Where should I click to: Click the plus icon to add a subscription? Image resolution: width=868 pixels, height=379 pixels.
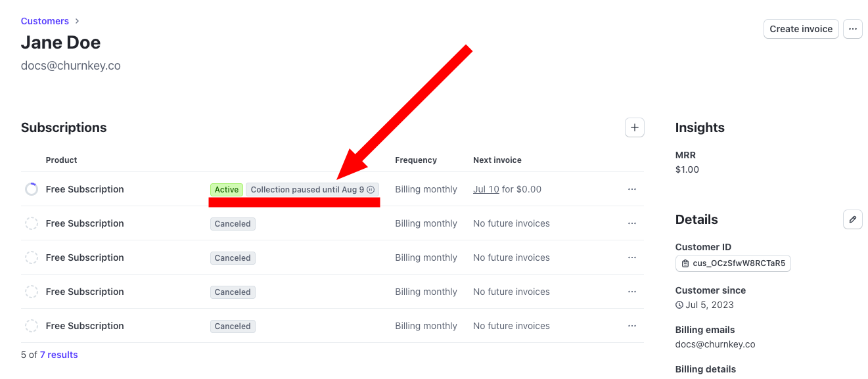(x=634, y=127)
